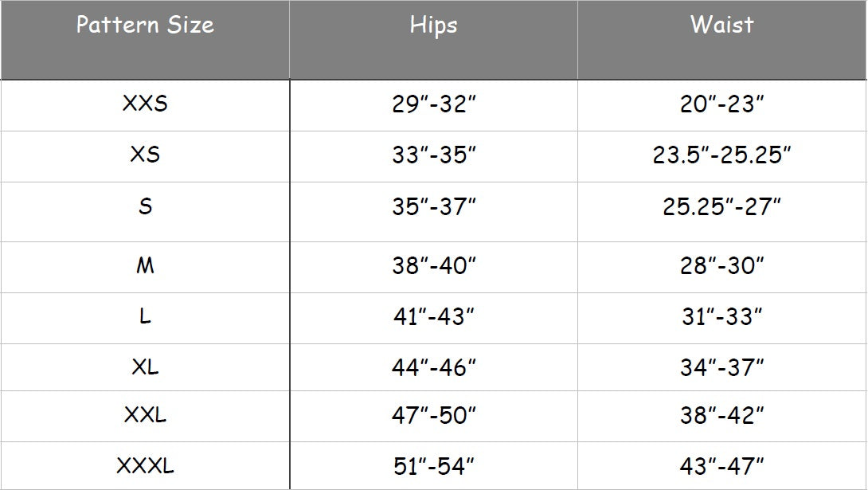Click the 43"-47" waist measurement
This screenshot has height=490, width=868.
(721, 465)
